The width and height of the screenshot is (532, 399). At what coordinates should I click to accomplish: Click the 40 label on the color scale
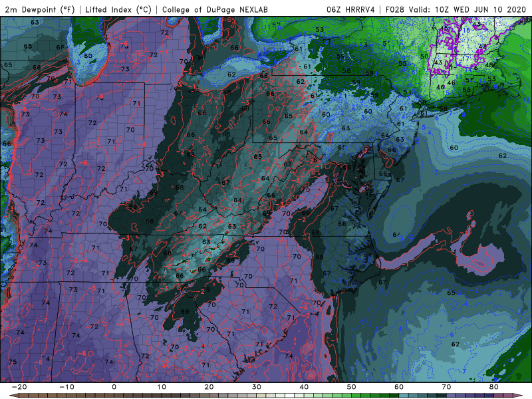point(304,387)
